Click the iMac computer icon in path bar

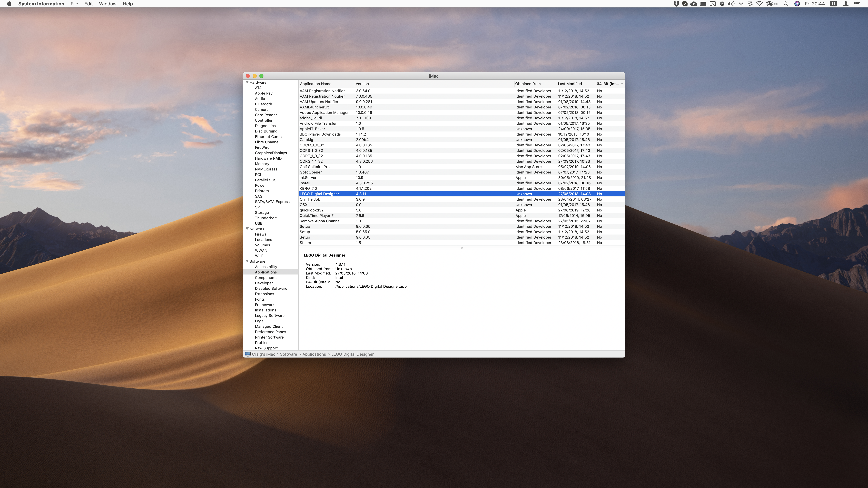248,354
